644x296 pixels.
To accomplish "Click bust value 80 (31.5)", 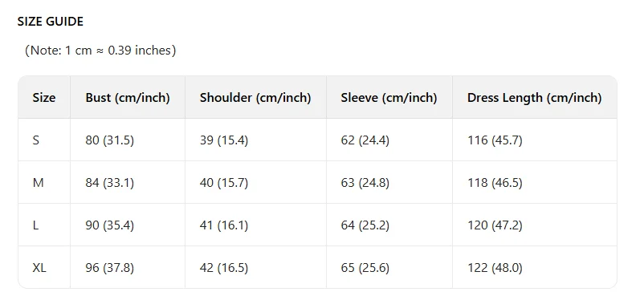I will coord(110,140).
